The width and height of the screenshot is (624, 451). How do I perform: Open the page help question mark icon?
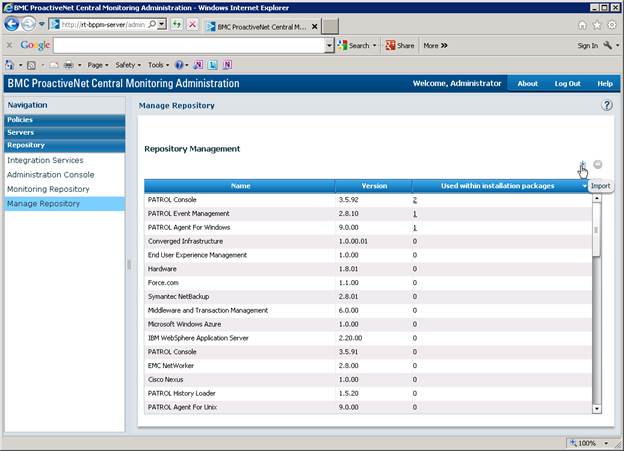(606, 105)
